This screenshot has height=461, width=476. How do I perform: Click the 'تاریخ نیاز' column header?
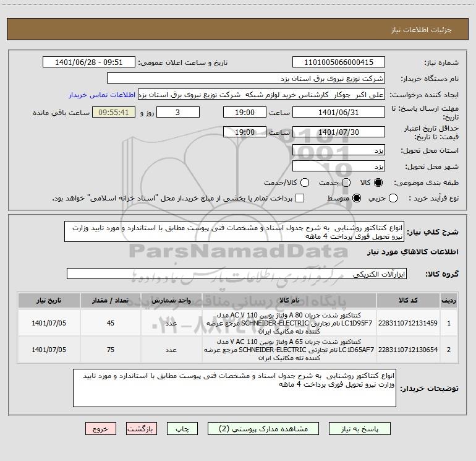click(49, 300)
